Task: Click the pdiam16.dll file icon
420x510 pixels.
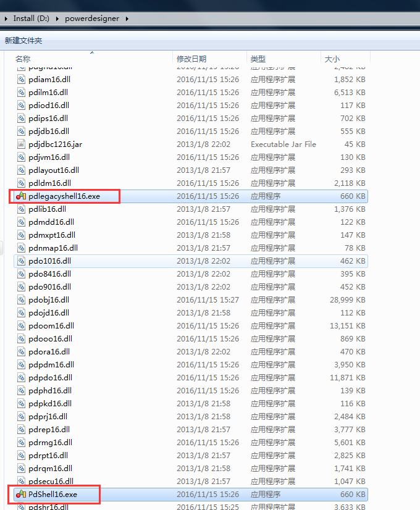Action: tap(21, 80)
